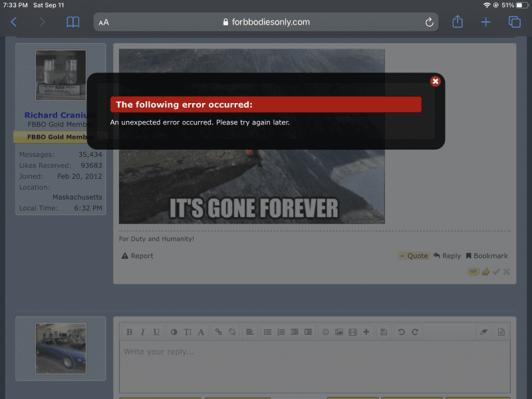Click the undo icon in editor

pos(401,332)
